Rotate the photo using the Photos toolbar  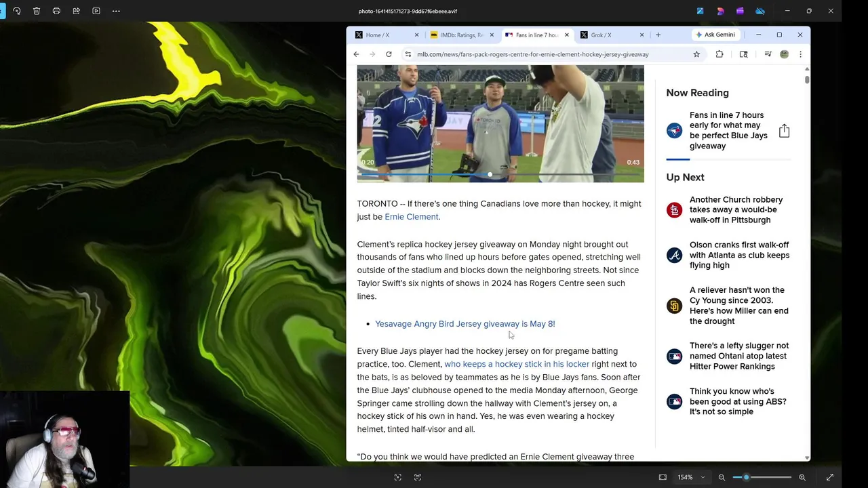tap(17, 11)
